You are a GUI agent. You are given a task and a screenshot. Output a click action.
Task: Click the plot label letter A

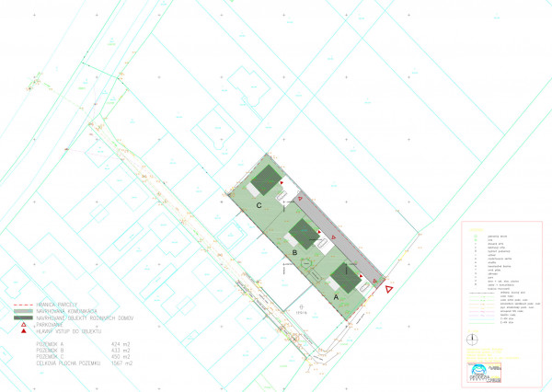click(335, 298)
